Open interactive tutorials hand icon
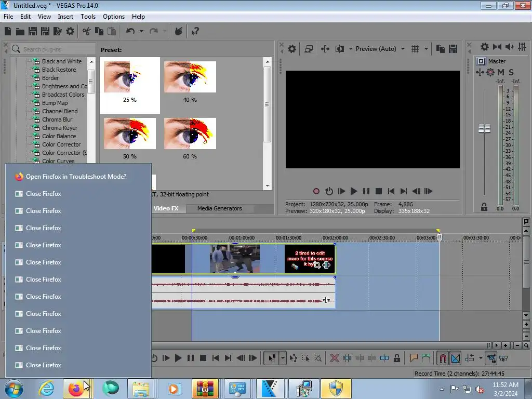Screen dimensions: 532x399 pos(179,32)
